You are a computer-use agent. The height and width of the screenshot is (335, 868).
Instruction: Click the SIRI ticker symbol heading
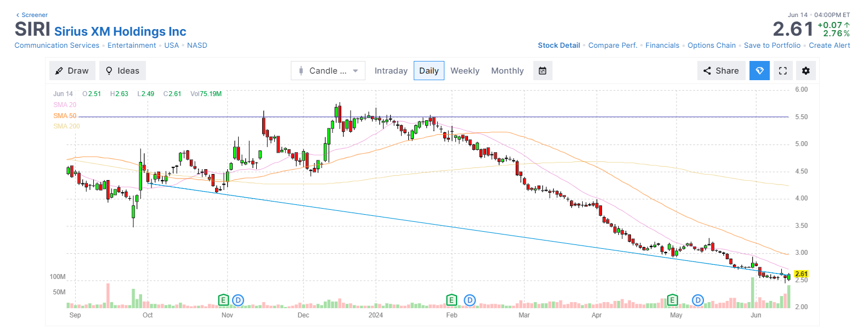pyautogui.click(x=32, y=29)
